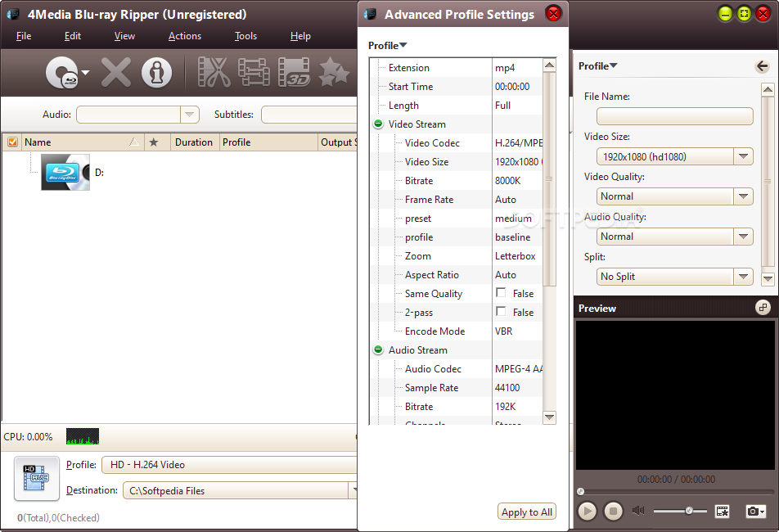
Task: Mute with the speaker volume icon
Action: click(x=638, y=511)
